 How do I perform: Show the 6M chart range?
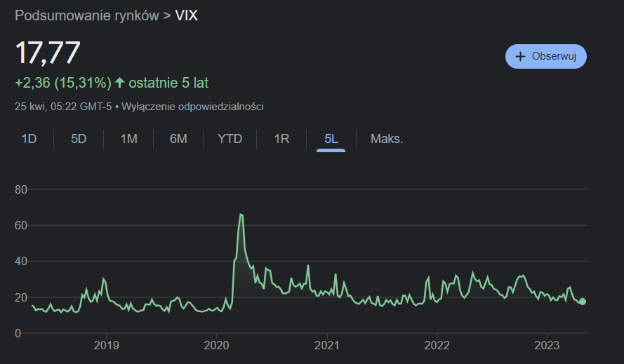178,139
